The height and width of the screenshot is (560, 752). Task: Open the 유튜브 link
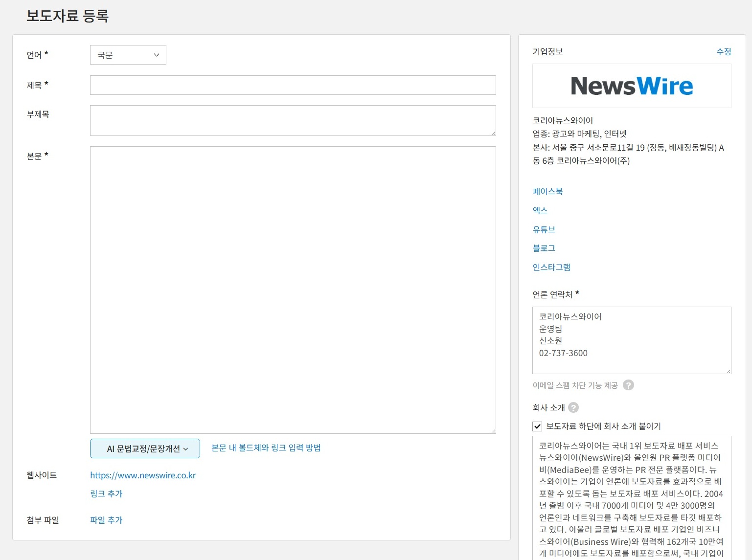(x=544, y=229)
